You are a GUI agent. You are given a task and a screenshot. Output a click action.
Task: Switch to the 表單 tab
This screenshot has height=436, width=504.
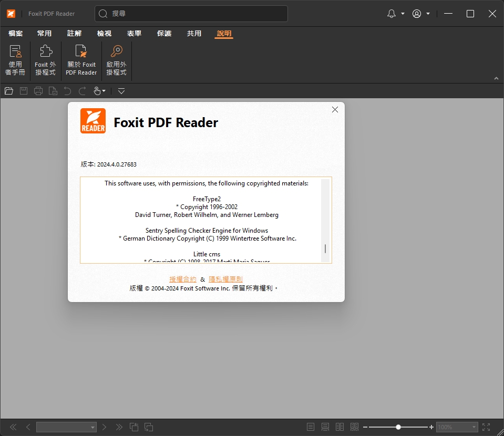click(134, 34)
